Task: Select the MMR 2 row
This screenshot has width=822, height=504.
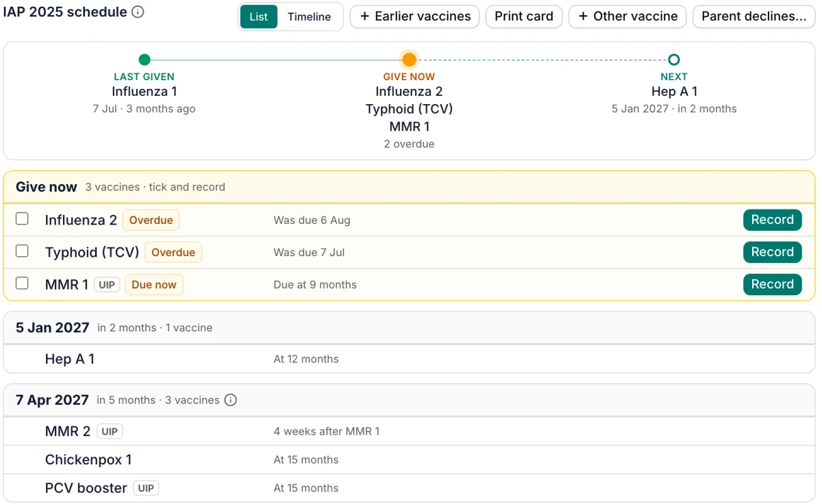Action: pyautogui.click(x=409, y=431)
